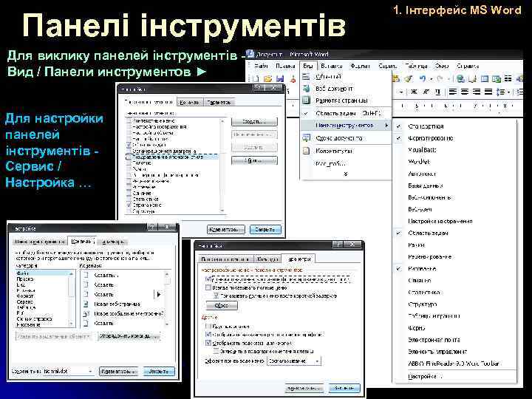Click the Center alignment icon
This screenshot has height=399, width=532.
tap(465, 92)
